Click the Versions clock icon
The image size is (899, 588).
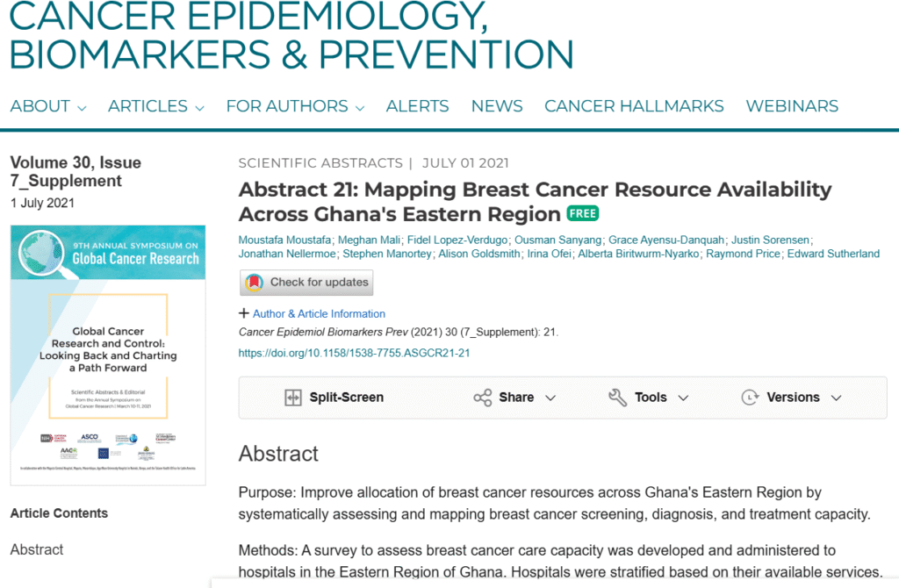tap(751, 398)
